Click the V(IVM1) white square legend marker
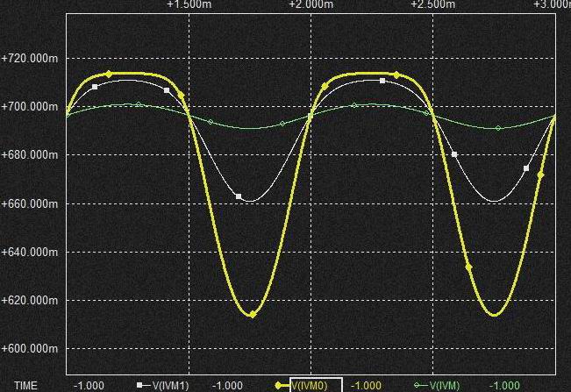Image resolution: width=571 pixels, height=392 pixels. pyautogui.click(x=139, y=385)
